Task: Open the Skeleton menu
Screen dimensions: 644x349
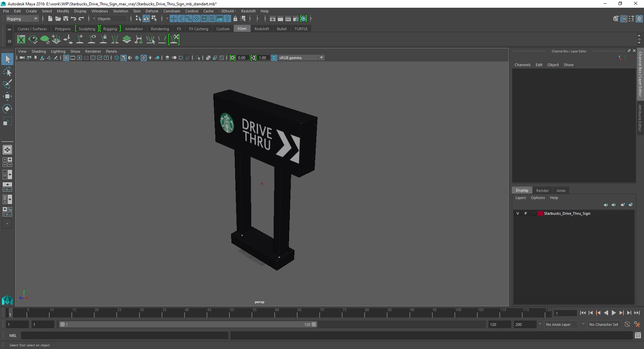Action: pos(120,11)
